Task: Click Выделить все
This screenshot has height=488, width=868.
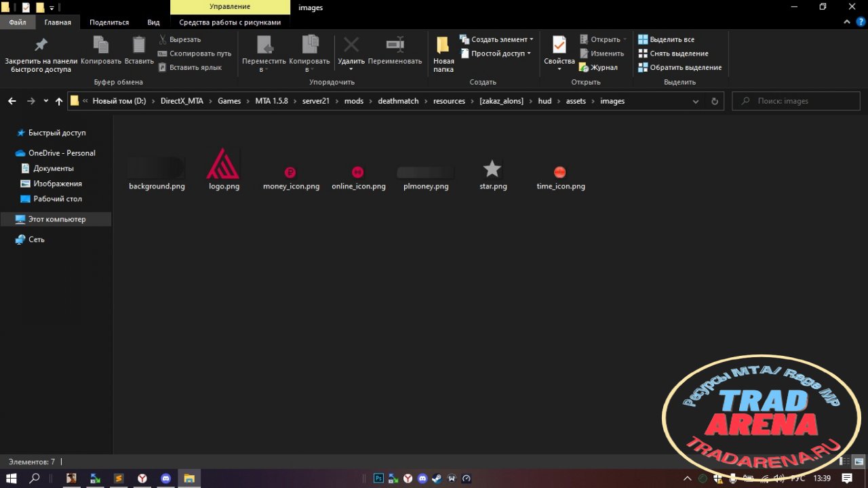Action: coord(666,39)
